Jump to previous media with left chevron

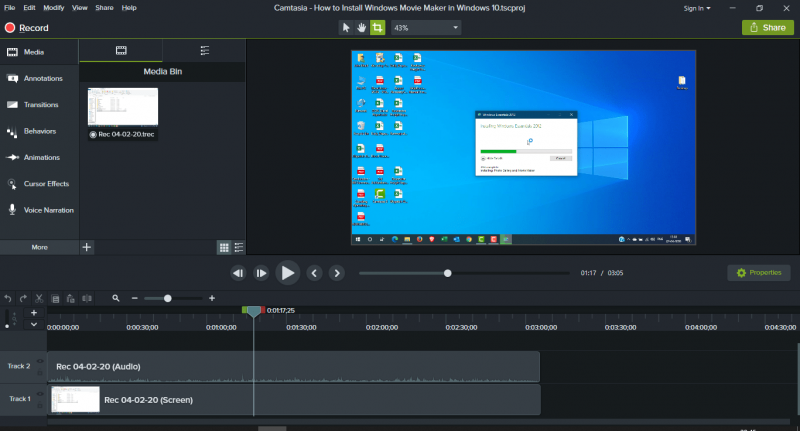click(x=314, y=273)
